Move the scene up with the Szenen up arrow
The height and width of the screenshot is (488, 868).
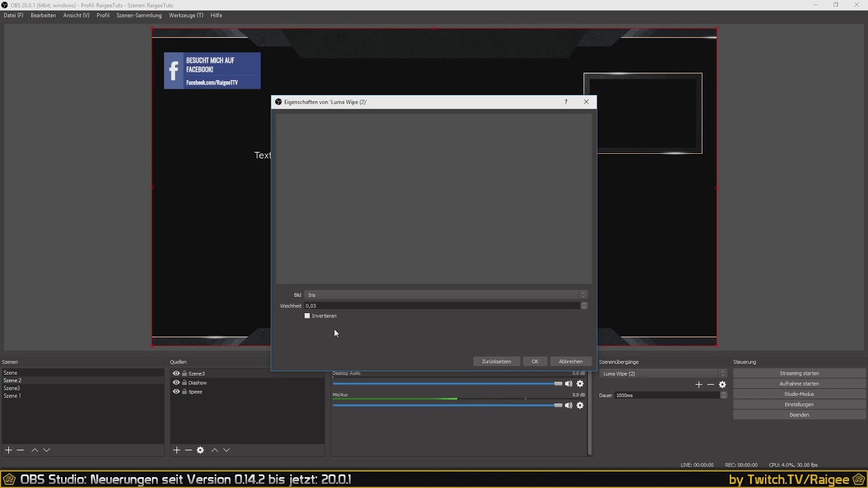pos(35,450)
